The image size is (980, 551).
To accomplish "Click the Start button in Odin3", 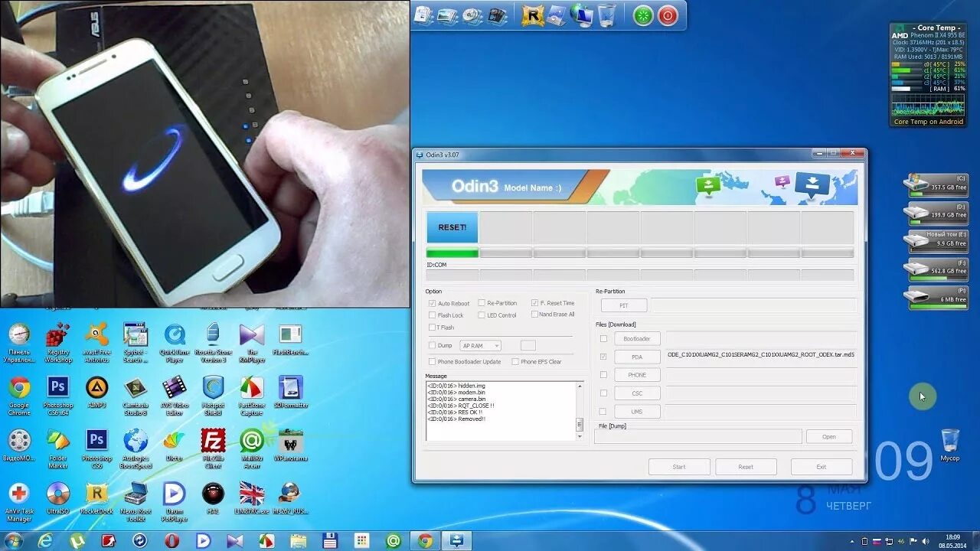I will tap(679, 467).
